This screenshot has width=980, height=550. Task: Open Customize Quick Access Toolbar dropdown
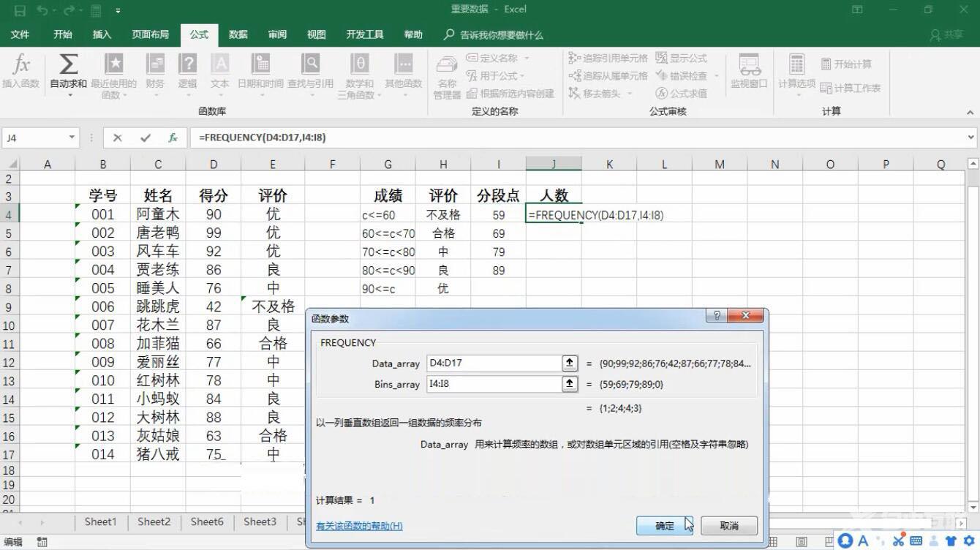coord(118,10)
